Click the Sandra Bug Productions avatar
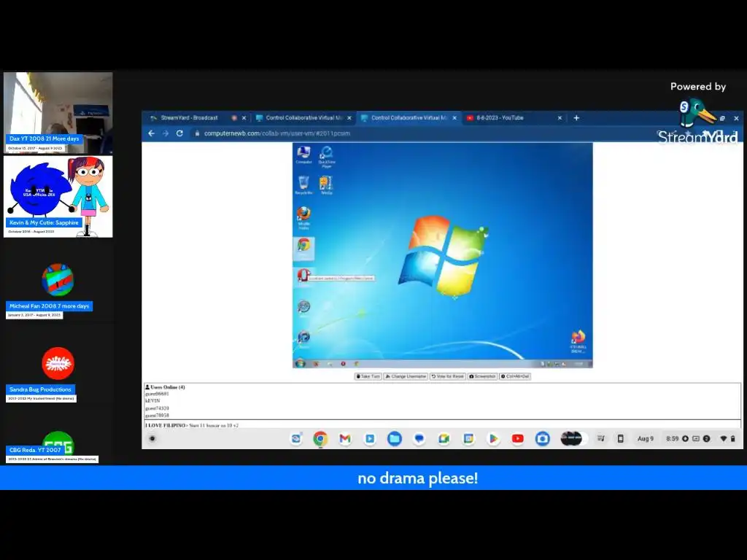 pyautogui.click(x=58, y=363)
